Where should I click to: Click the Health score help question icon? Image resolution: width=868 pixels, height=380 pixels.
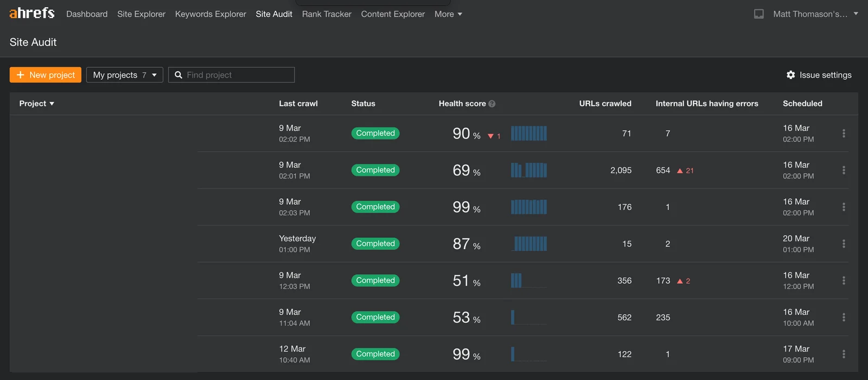(492, 104)
